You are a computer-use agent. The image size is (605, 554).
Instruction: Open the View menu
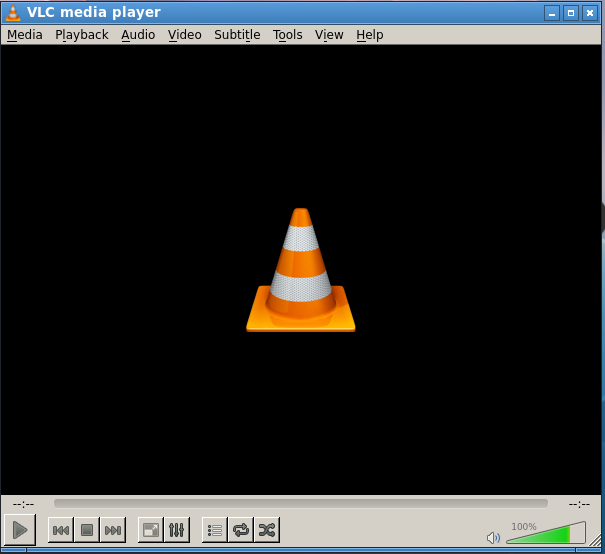(x=329, y=35)
